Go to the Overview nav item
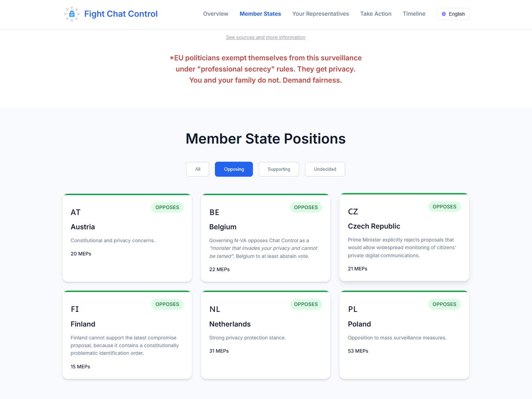532x399 pixels. (x=216, y=14)
